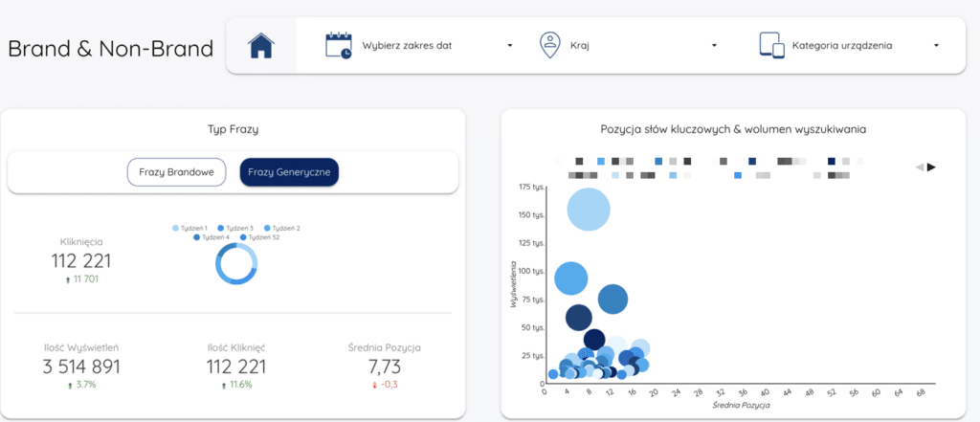Click the location pin Kraj icon
This screenshot has width=980, height=422.
549,45
